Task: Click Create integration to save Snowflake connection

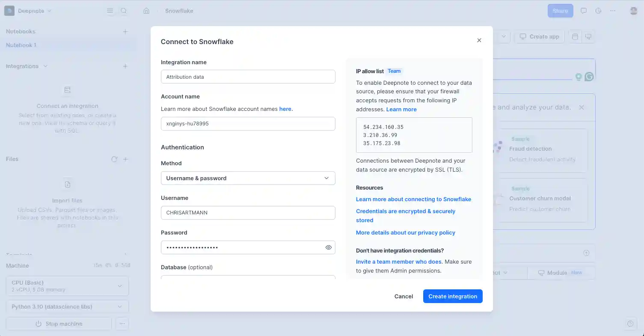Action: pyautogui.click(x=452, y=296)
